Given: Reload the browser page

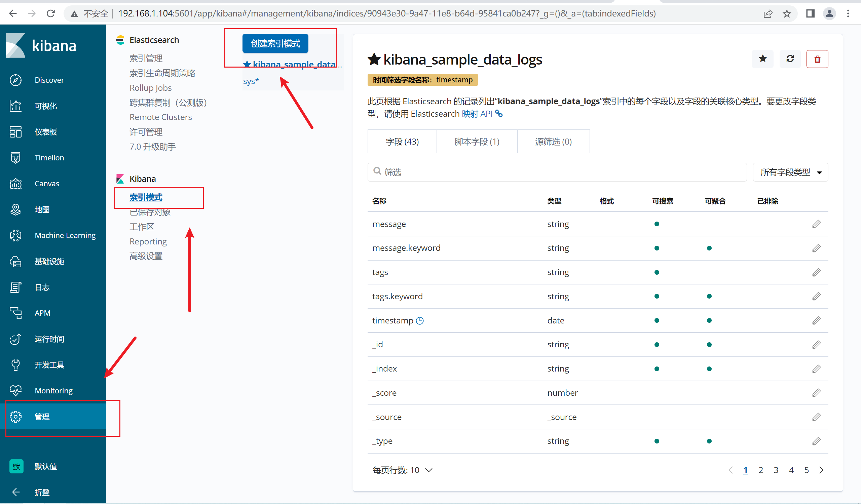Looking at the screenshot, I should tap(50, 14).
